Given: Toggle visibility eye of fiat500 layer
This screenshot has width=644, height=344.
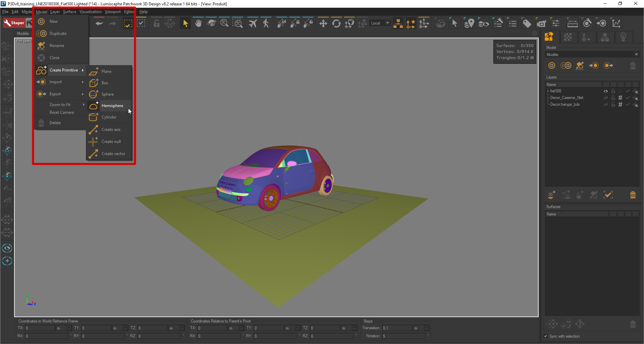Looking at the screenshot, I should (x=606, y=91).
